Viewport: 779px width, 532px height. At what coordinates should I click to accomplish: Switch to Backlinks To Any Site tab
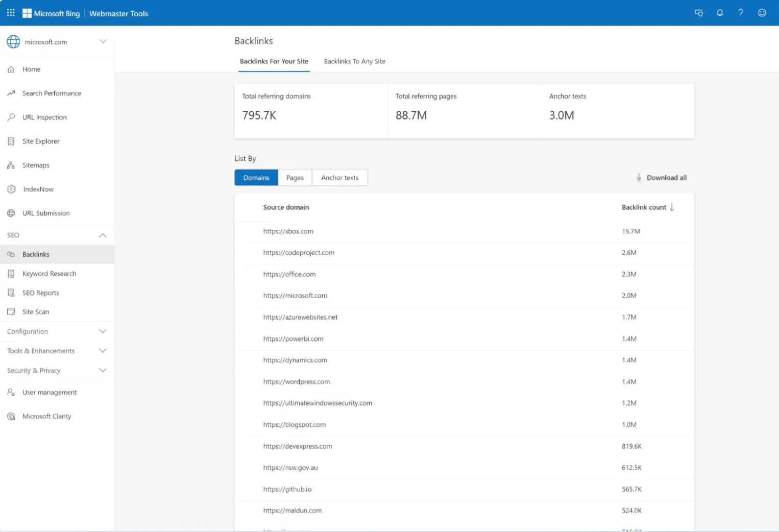355,61
